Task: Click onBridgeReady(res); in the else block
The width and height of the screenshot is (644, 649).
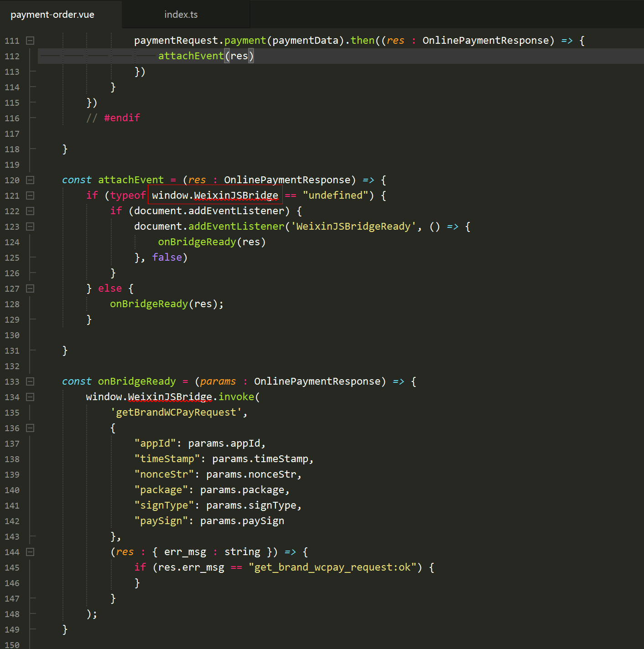Action: [x=167, y=304]
